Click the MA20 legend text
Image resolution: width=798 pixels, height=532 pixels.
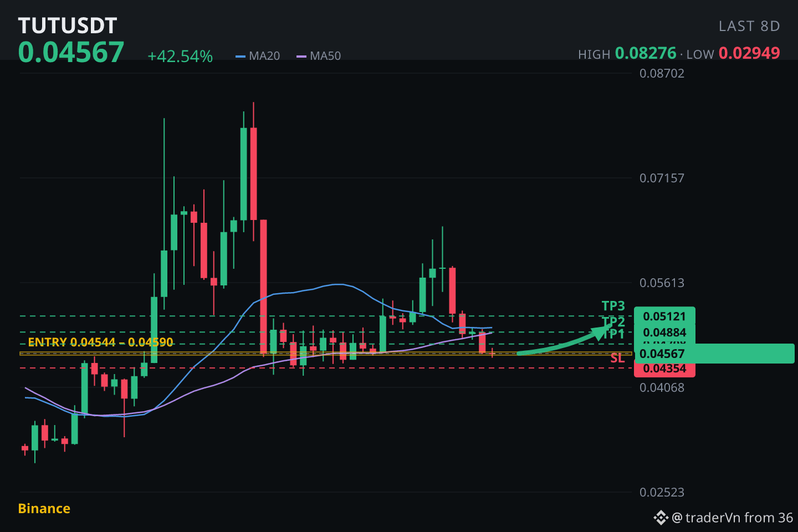tap(264, 56)
